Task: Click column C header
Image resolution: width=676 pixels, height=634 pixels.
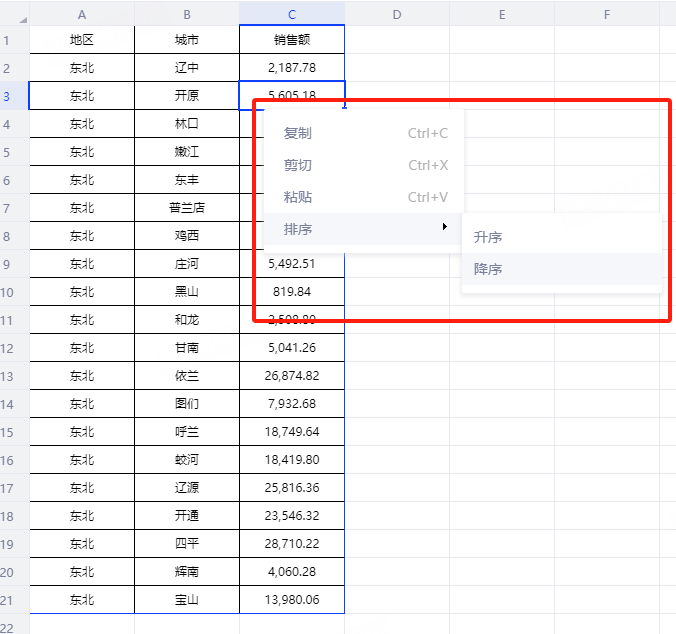Action: (x=292, y=14)
